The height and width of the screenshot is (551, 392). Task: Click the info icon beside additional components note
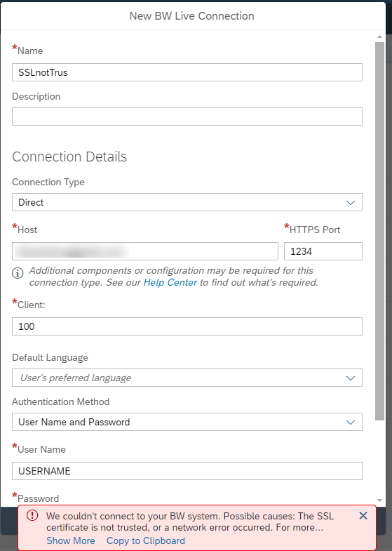pyautogui.click(x=18, y=273)
